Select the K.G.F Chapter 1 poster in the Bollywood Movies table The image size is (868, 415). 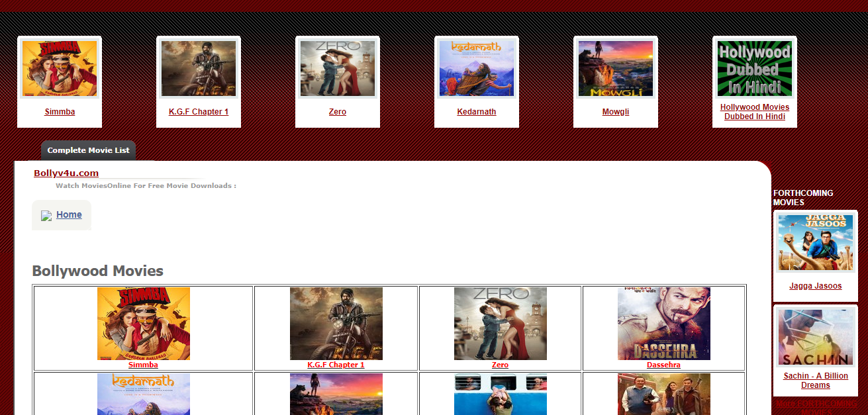click(x=336, y=324)
